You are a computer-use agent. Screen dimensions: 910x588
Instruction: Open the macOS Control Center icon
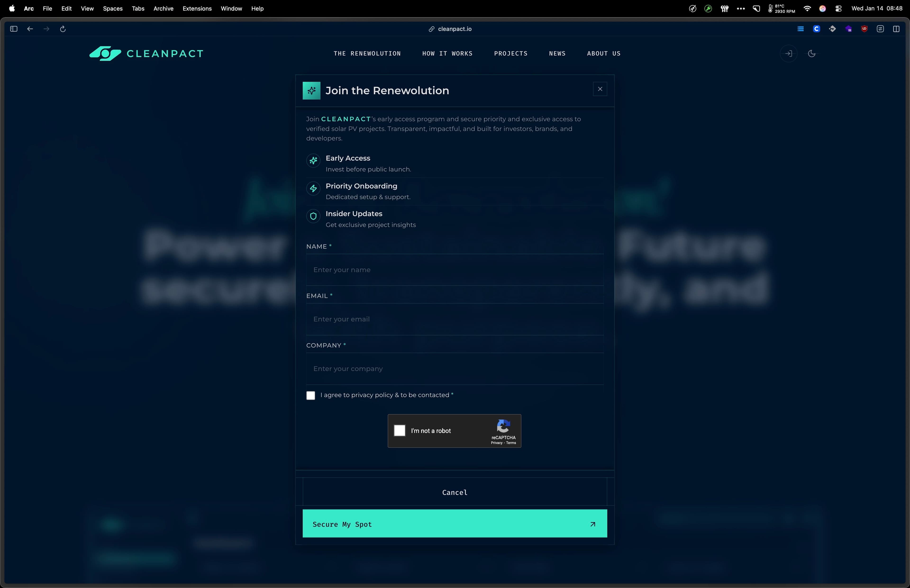[838, 8]
